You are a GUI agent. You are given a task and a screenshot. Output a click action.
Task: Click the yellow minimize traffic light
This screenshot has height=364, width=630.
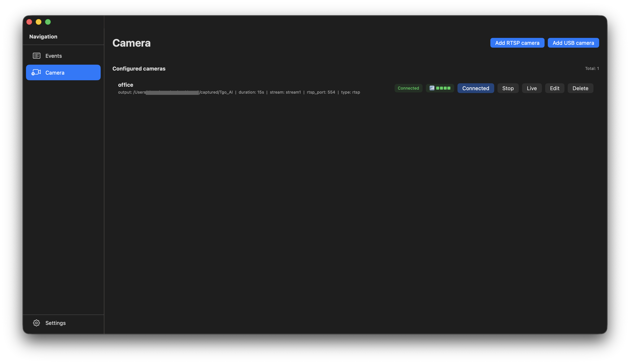39,22
